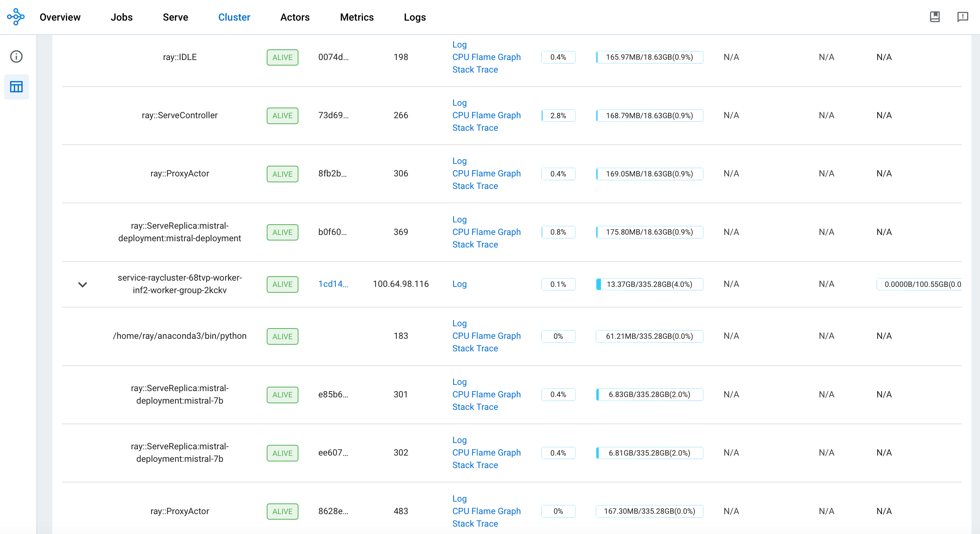
Task: Open CPU Flame Graph for ray::ServeController
Action: tap(487, 115)
